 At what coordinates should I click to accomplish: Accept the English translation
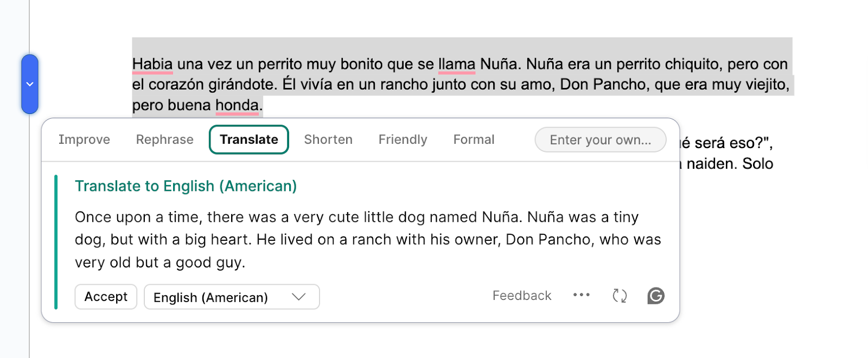coord(106,297)
